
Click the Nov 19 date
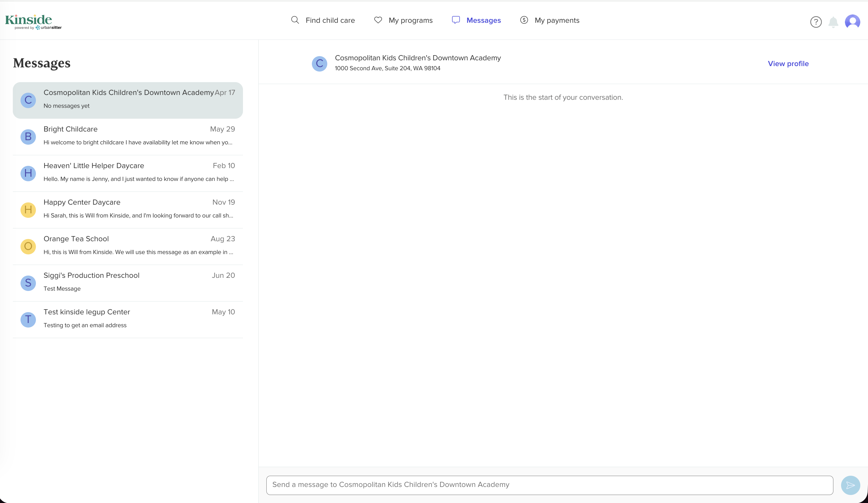click(x=223, y=202)
